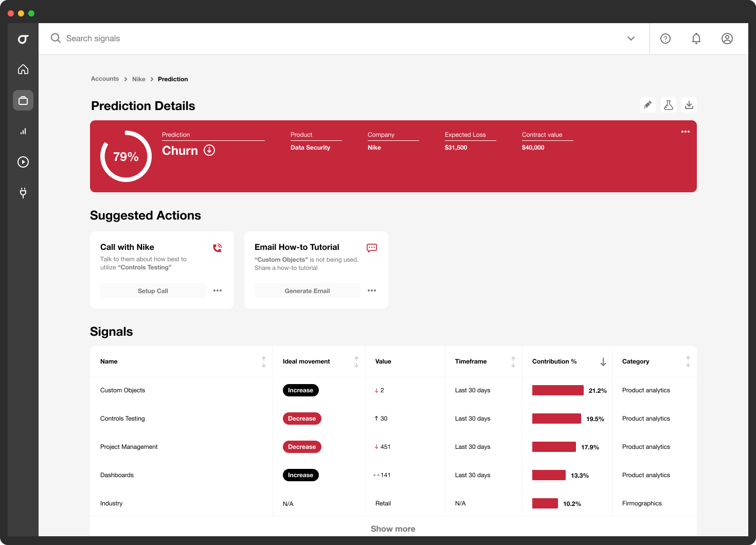The width and height of the screenshot is (756, 545).
Task: Click Increase badge for Custom Objects
Action: click(301, 390)
